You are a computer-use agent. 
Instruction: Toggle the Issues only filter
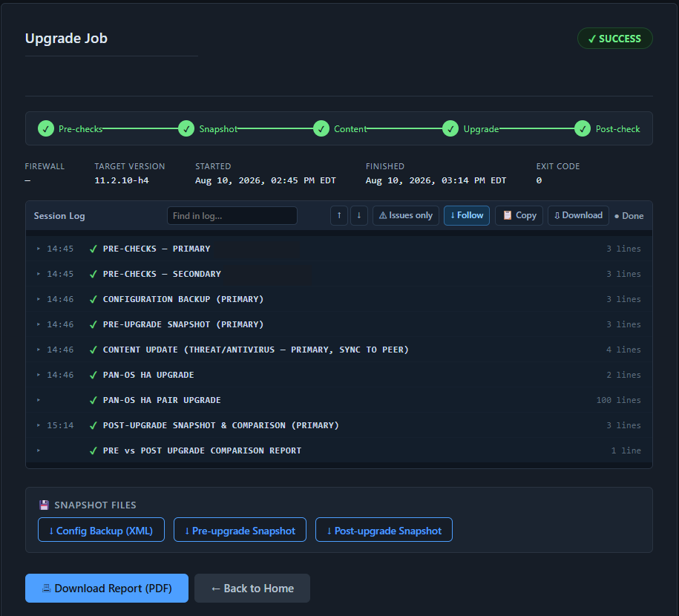pyautogui.click(x=406, y=215)
